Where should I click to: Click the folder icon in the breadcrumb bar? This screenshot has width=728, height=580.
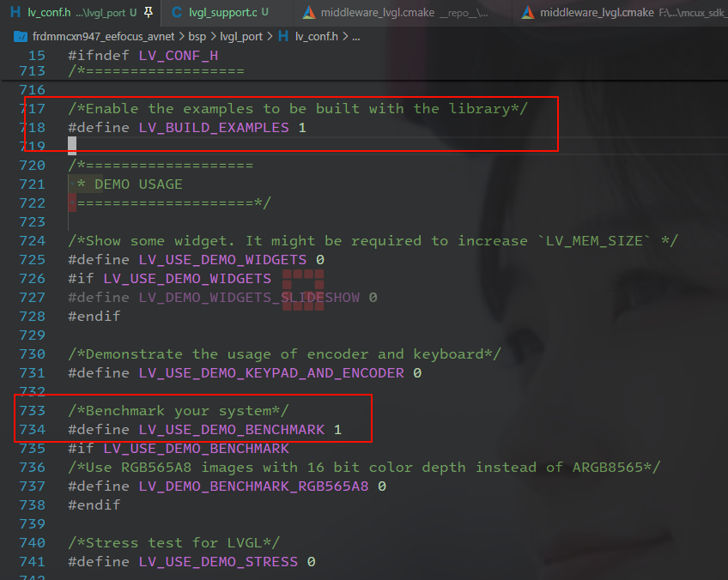pos(21,36)
